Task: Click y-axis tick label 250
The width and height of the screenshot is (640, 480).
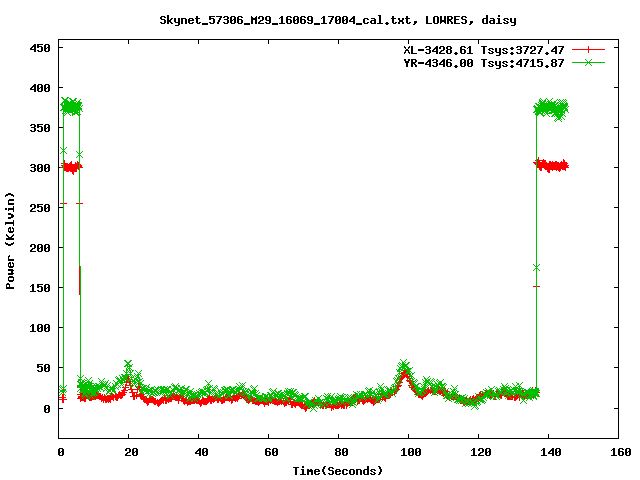Action: pos(40,208)
